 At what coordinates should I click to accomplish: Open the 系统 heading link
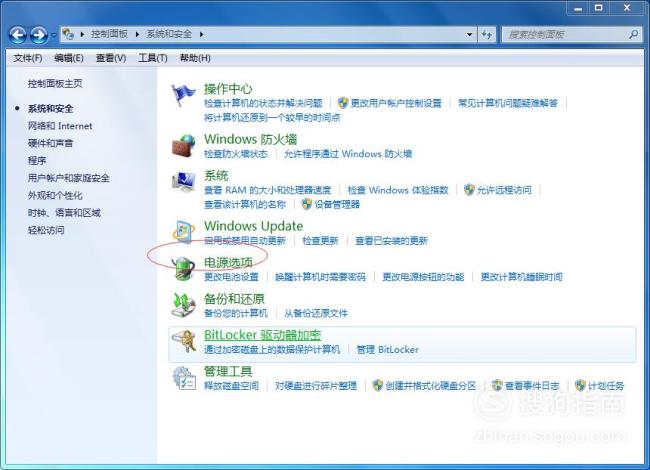tap(216, 175)
